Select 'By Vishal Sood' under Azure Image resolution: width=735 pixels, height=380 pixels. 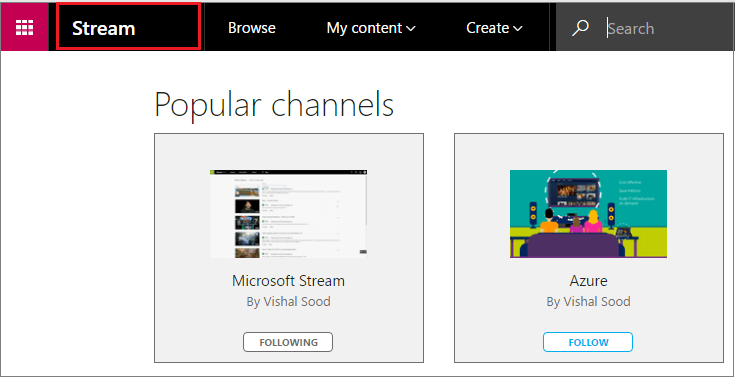tap(588, 301)
